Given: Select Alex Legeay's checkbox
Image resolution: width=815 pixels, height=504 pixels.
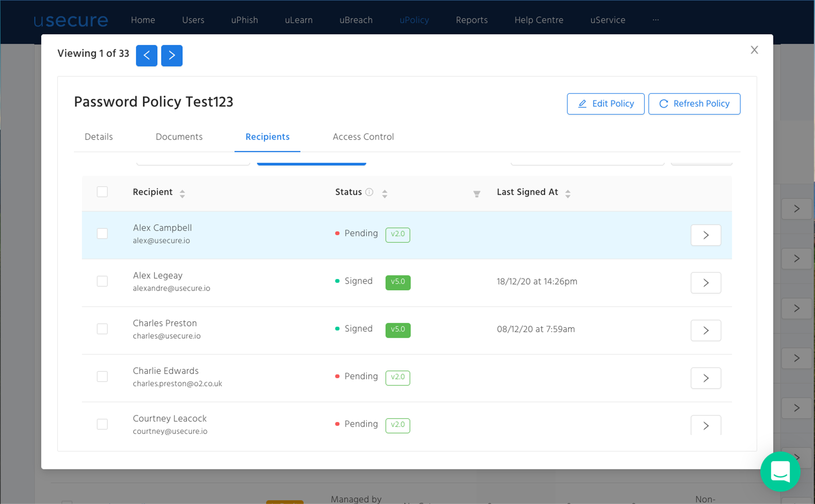Looking at the screenshot, I should [x=102, y=281].
